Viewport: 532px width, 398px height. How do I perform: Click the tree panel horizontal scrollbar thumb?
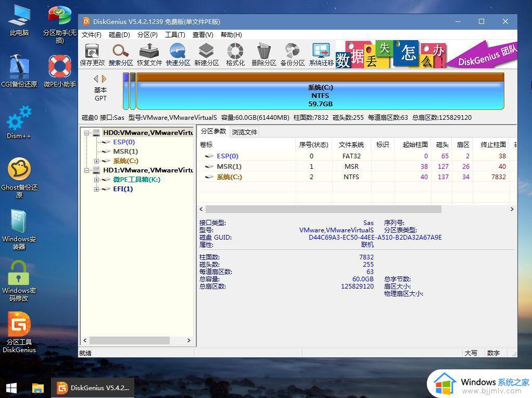pos(130,340)
